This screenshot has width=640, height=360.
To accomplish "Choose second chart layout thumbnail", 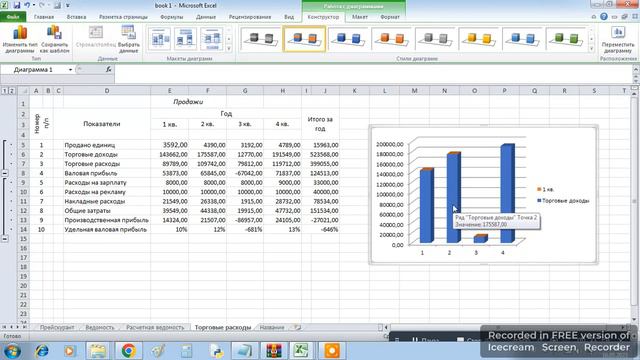I will [185, 39].
